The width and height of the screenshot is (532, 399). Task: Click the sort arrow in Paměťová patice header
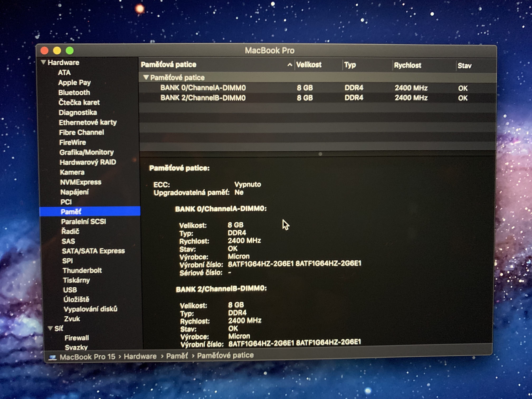(290, 65)
